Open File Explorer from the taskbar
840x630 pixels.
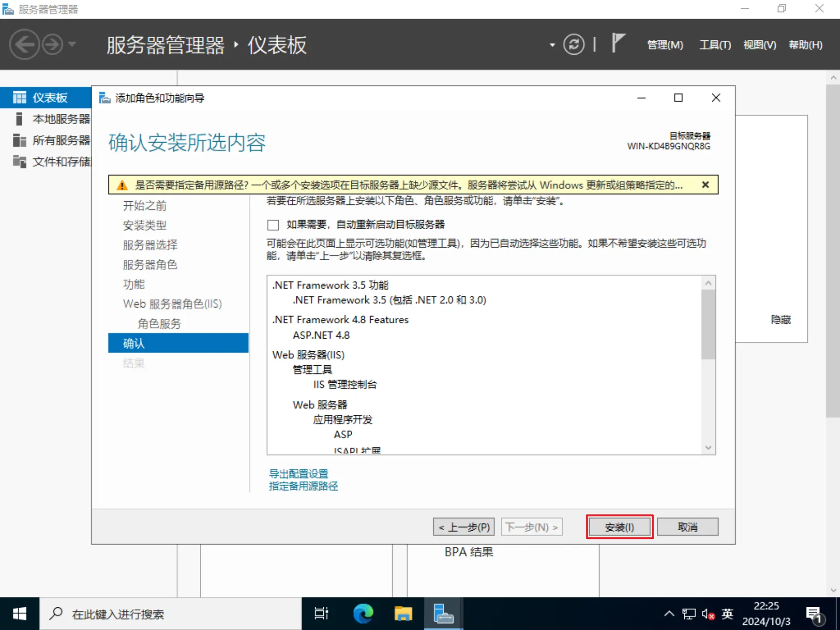tap(403, 614)
